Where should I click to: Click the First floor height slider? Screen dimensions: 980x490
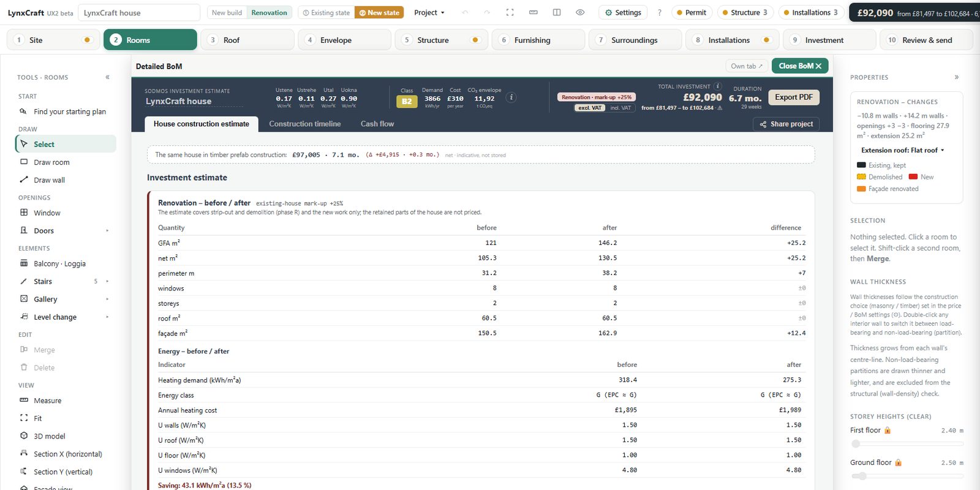(907, 443)
